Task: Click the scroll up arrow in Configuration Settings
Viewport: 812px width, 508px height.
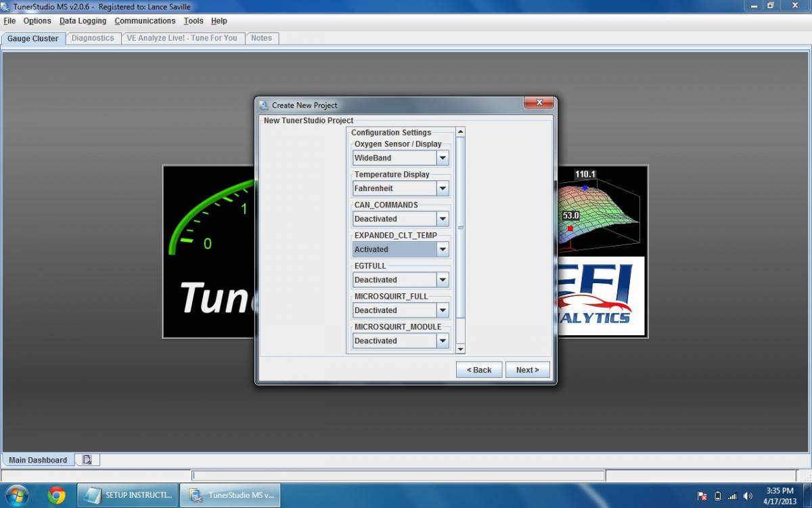Action: coord(461,132)
